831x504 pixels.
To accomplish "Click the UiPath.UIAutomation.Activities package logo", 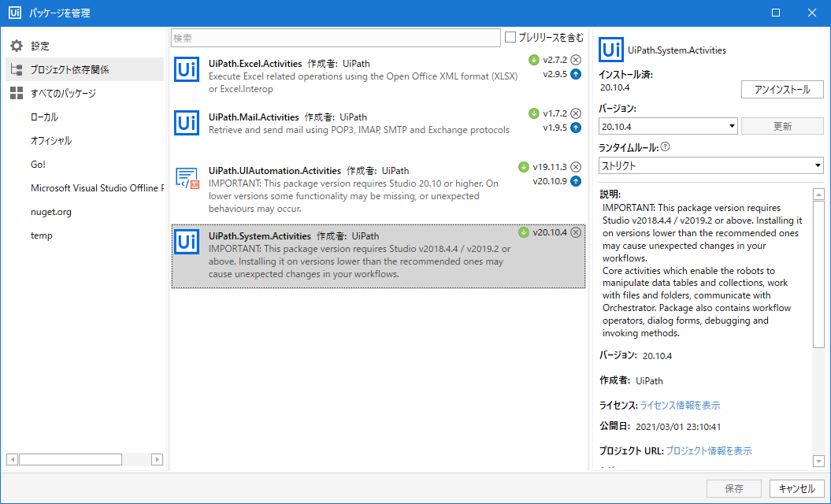I will [187, 177].
